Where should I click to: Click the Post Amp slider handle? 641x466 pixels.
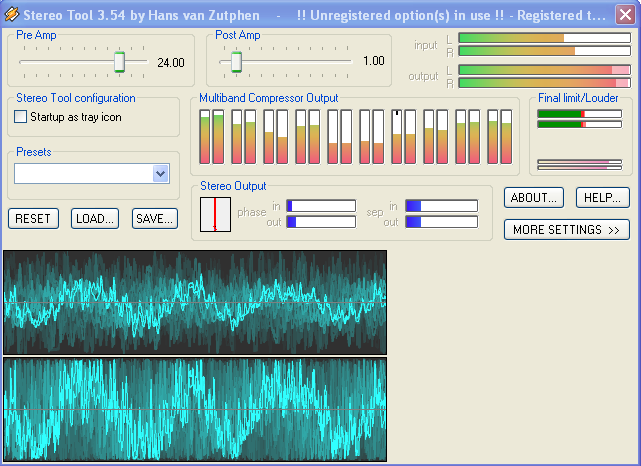236,62
